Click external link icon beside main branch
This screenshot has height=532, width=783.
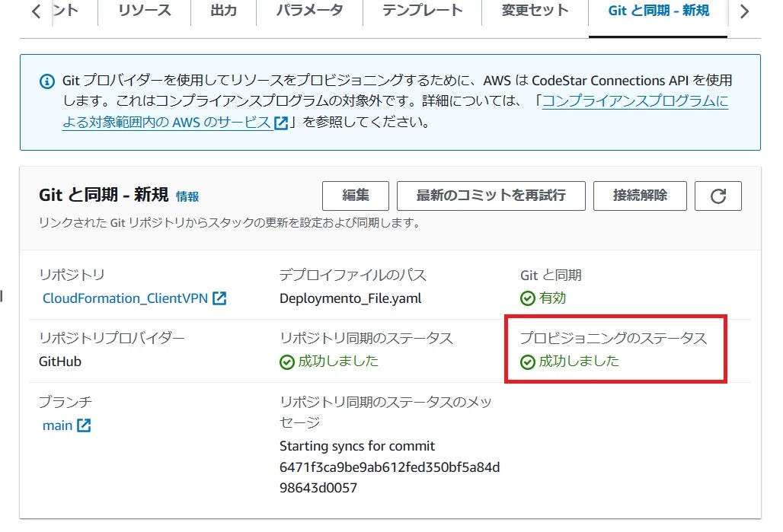tap(84, 425)
